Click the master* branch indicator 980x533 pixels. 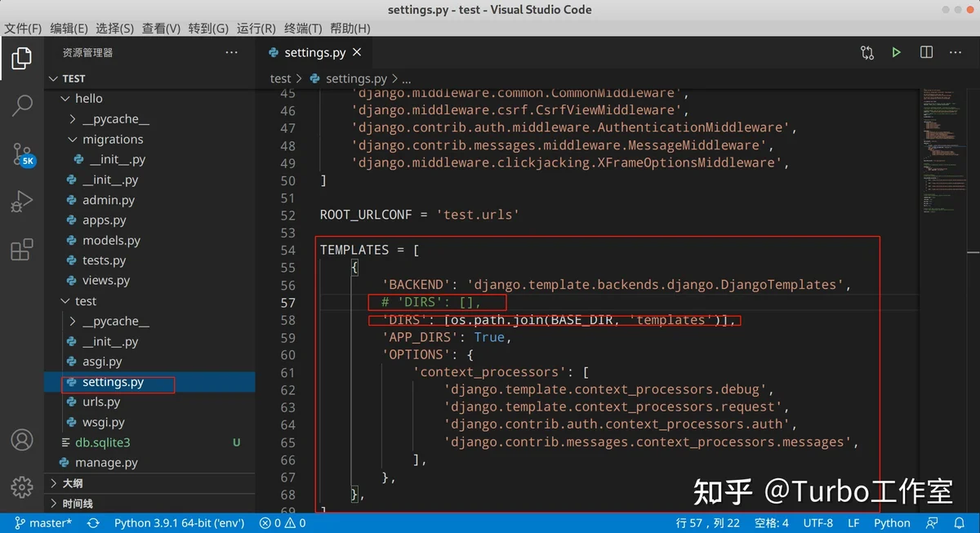(44, 523)
